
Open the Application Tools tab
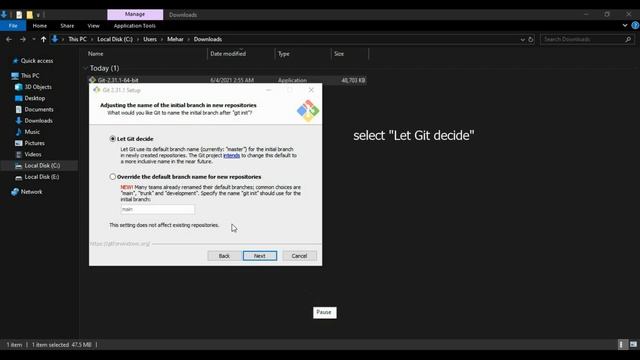tap(135, 26)
